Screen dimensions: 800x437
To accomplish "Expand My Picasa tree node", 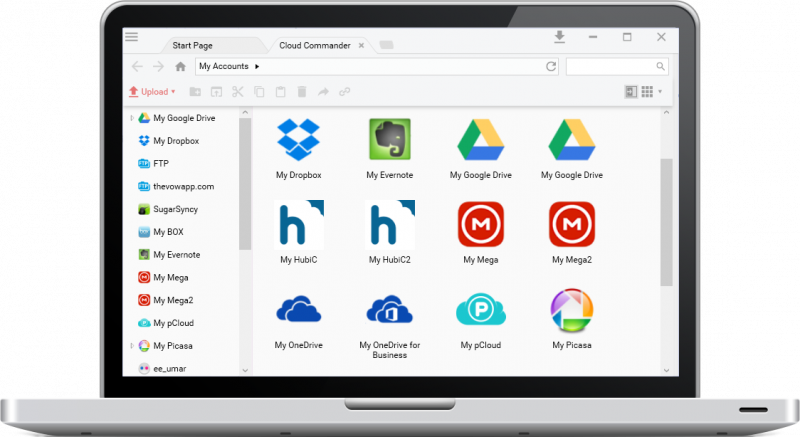I will tap(132, 346).
